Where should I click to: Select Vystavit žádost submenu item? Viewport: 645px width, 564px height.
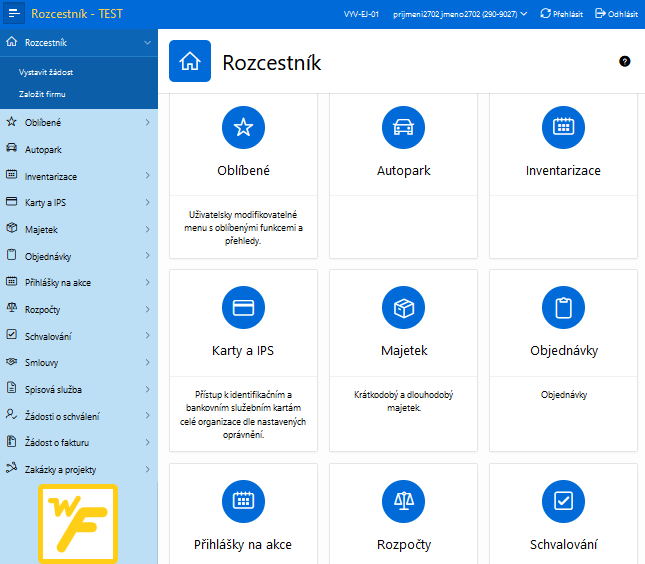46,72
